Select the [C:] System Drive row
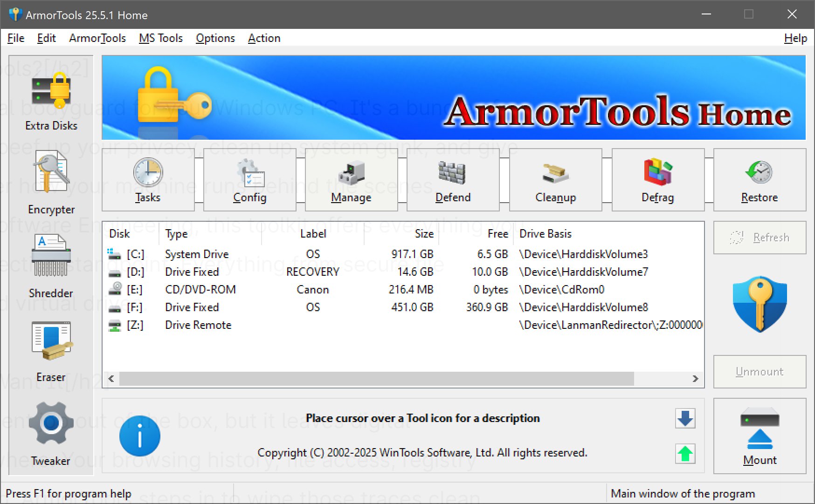 [280, 254]
